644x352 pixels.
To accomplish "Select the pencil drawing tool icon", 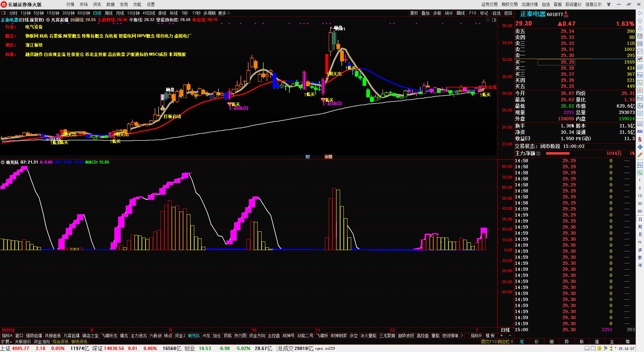I will click(640, 155).
